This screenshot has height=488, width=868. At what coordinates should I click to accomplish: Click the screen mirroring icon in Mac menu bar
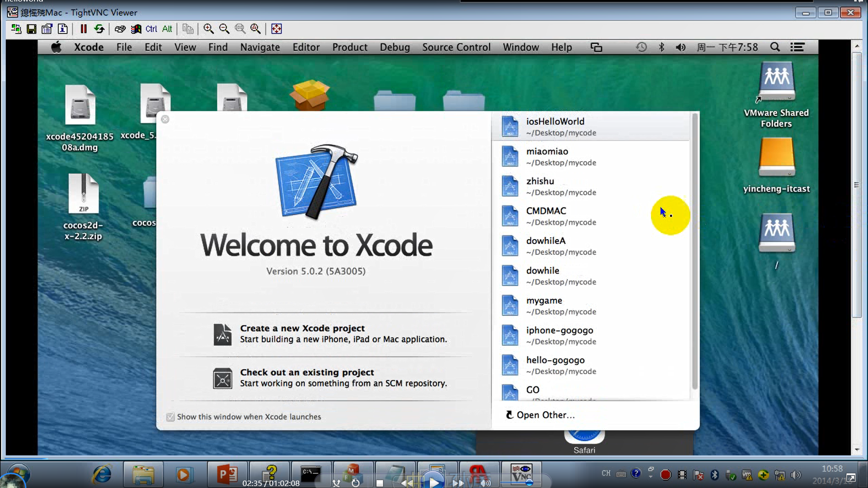[x=596, y=47]
